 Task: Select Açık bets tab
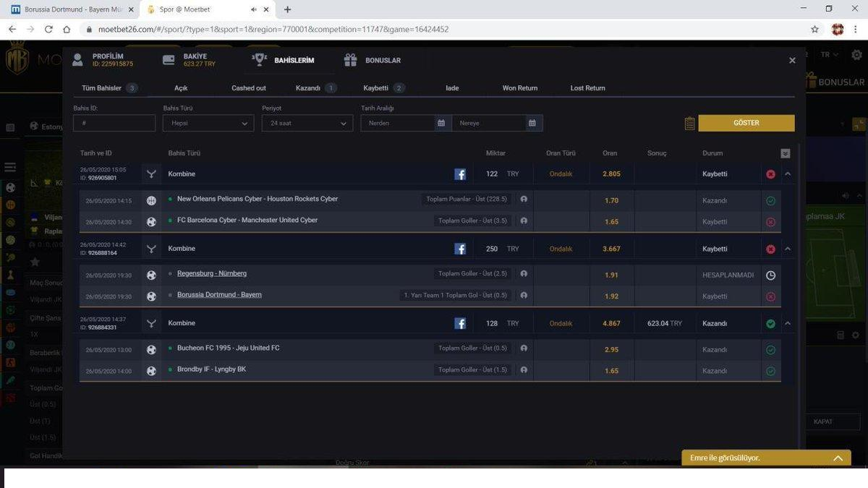pyautogui.click(x=181, y=88)
